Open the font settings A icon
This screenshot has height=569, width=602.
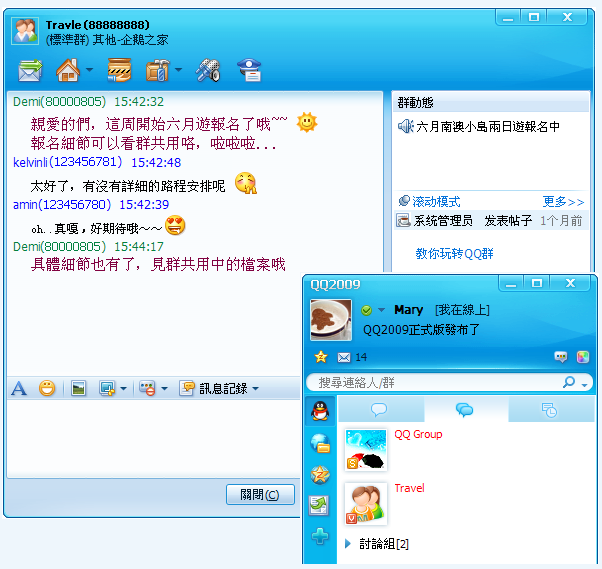(19, 389)
